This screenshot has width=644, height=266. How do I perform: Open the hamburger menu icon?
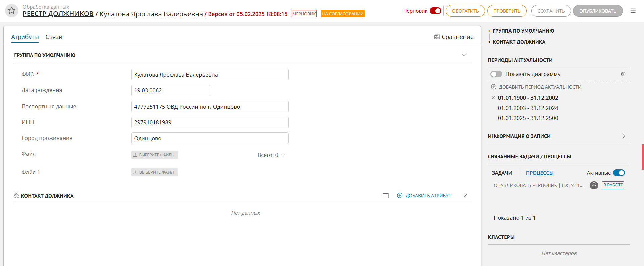(x=633, y=11)
